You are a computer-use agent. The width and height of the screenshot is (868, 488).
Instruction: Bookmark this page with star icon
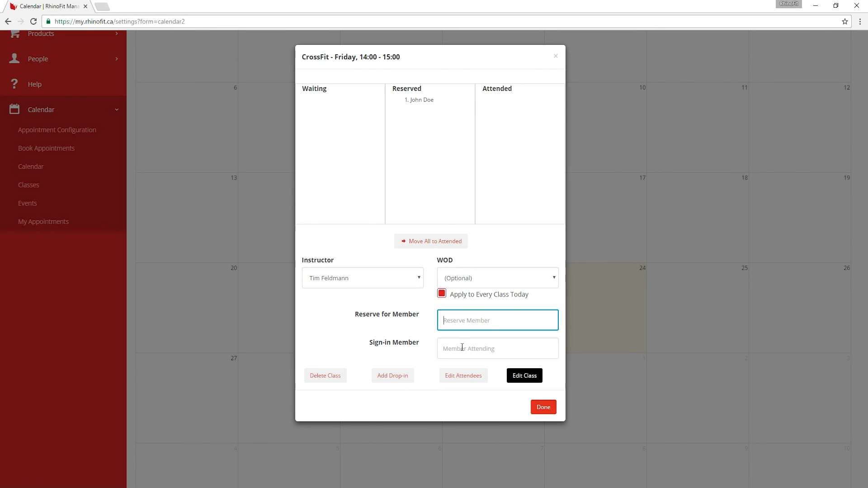pos(844,21)
